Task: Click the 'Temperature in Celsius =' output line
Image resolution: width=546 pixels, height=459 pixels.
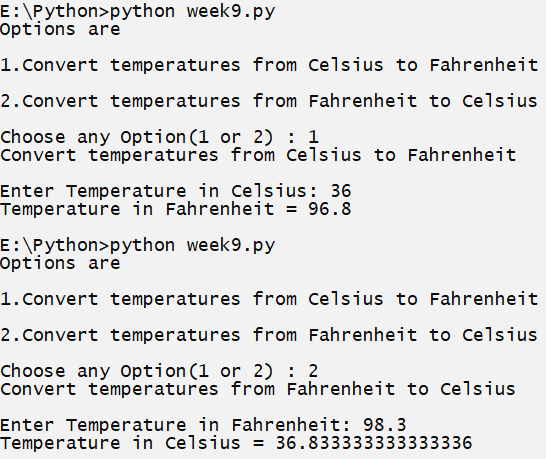Action: [x=236, y=443]
